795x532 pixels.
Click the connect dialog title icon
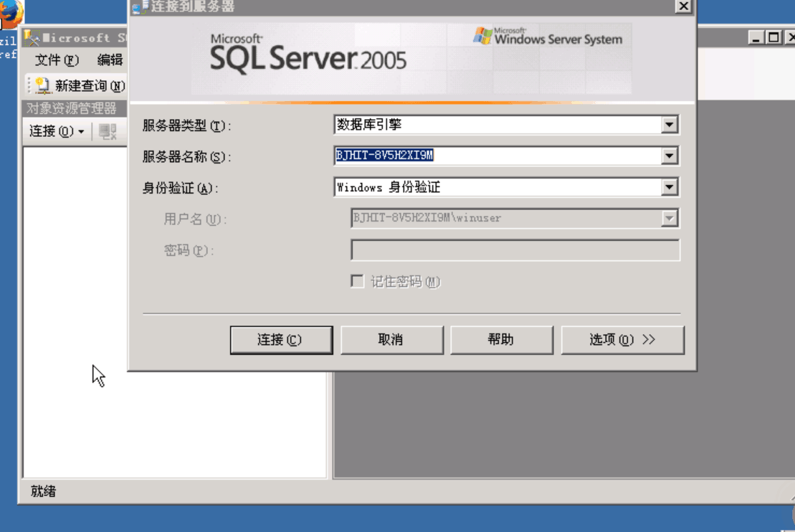point(139,7)
